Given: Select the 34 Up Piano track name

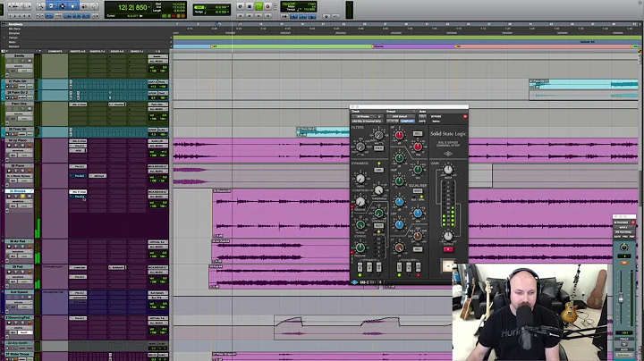Looking at the screenshot, I should tap(17, 140).
